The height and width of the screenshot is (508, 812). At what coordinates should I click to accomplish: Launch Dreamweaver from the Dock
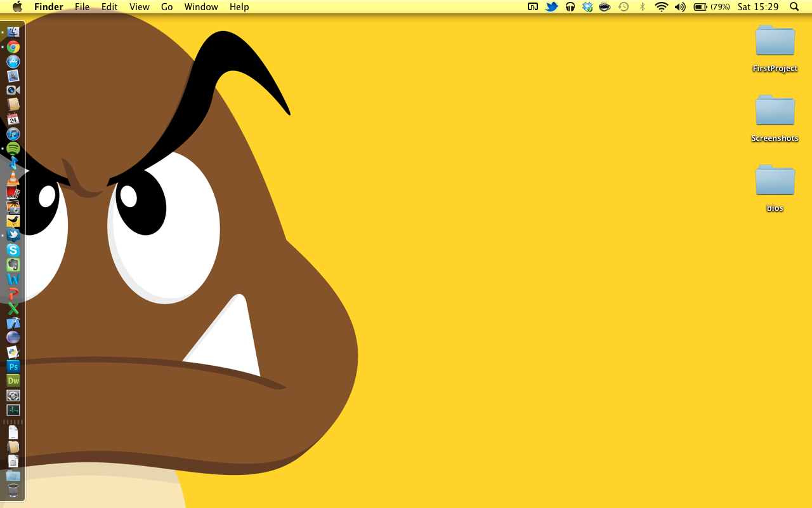coord(13,381)
